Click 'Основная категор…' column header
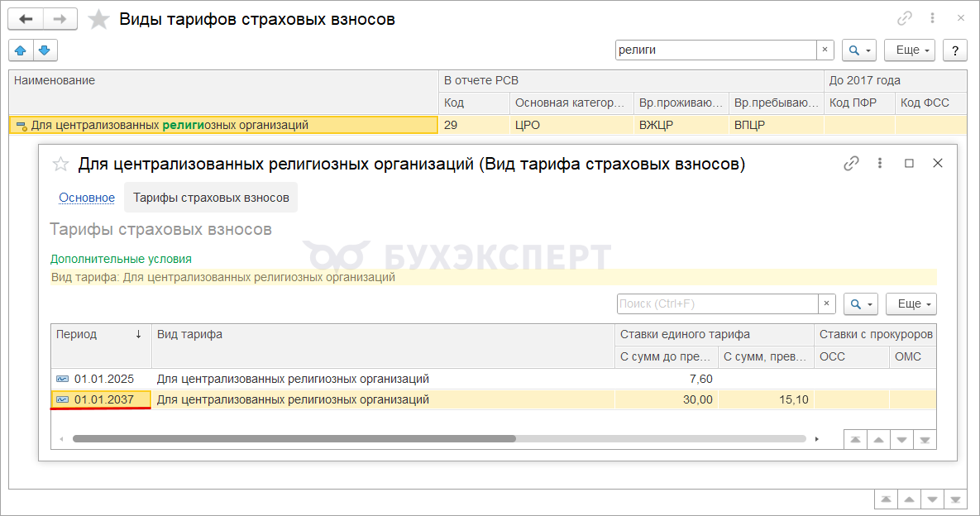The image size is (980, 516). [x=571, y=103]
